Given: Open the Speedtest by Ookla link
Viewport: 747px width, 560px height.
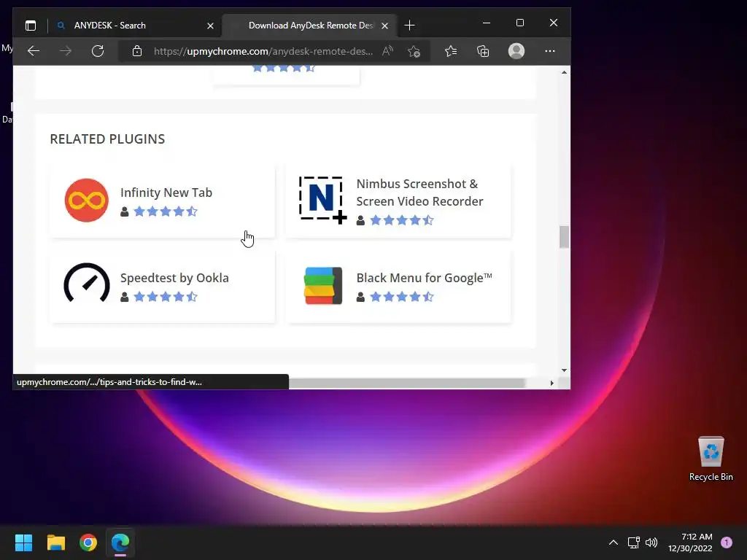Looking at the screenshot, I should (x=174, y=278).
